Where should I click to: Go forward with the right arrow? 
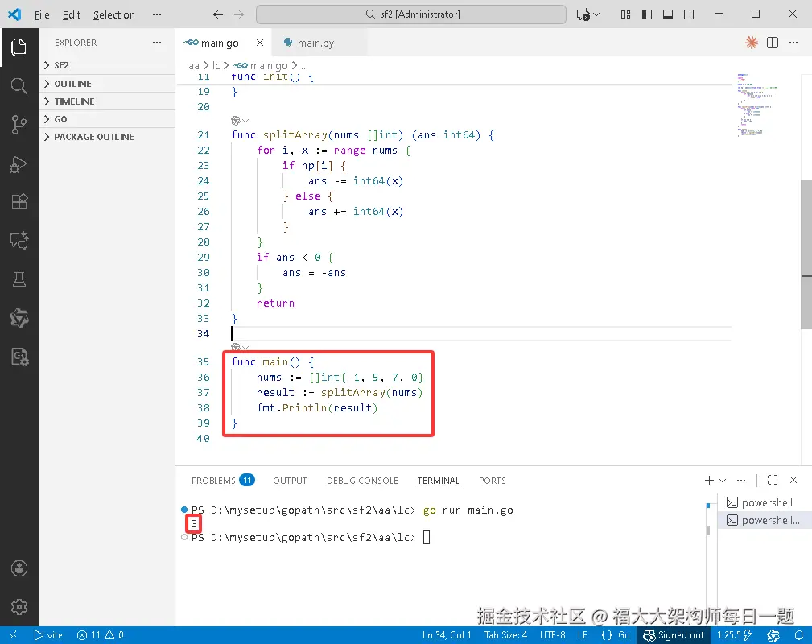239,14
